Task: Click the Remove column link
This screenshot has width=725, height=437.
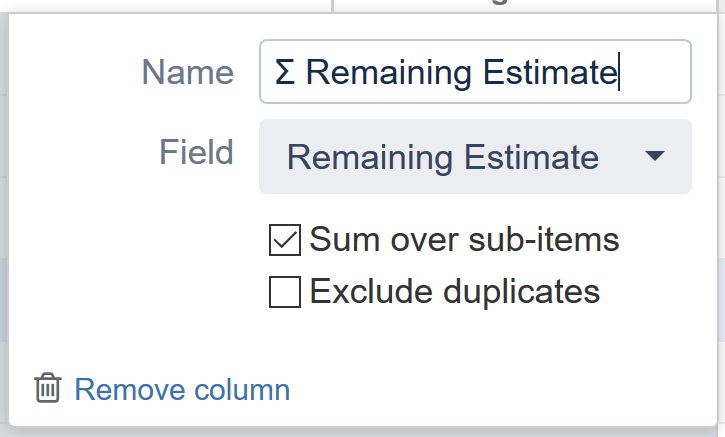Action: click(x=182, y=389)
